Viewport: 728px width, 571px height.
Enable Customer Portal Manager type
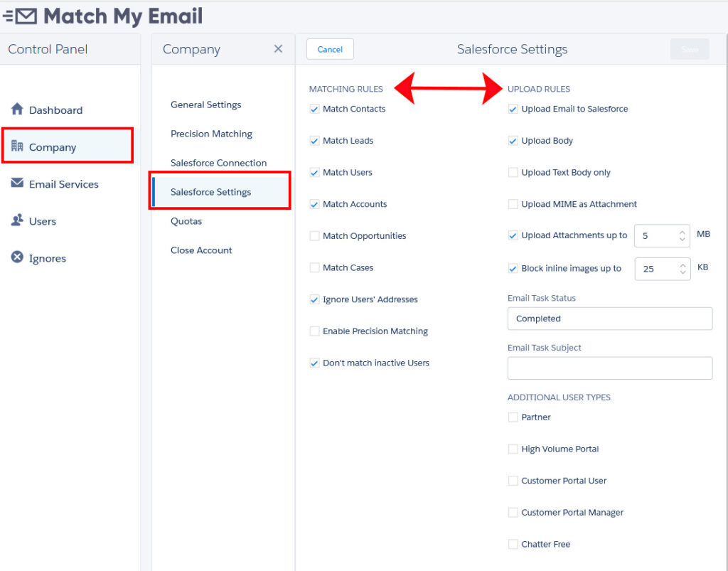click(x=513, y=513)
